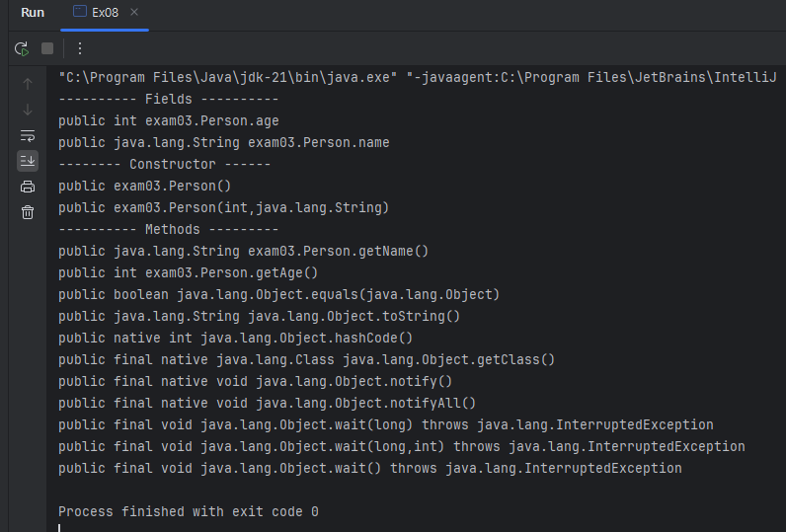Click the exam03.Person.getName() output line

[x=244, y=251]
